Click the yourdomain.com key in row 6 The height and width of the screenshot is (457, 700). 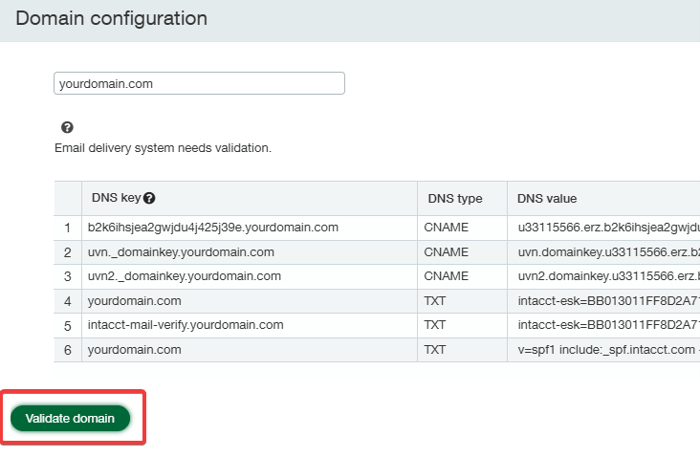[136, 350]
